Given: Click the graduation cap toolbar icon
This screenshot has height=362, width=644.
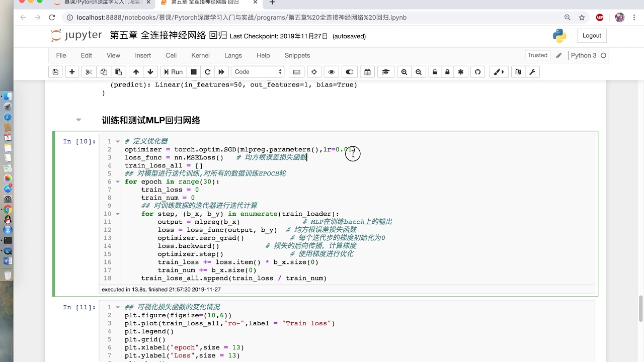Looking at the screenshot, I should click(x=386, y=72).
